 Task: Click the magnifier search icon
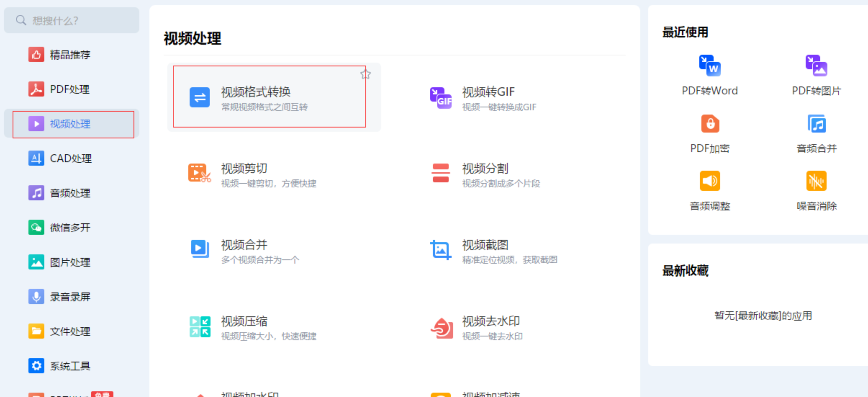(x=21, y=20)
